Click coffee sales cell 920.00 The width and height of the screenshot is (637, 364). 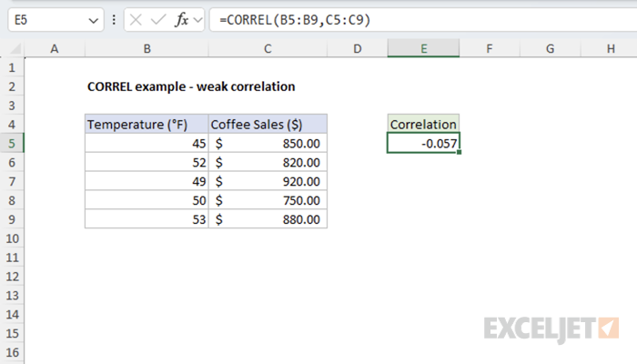click(x=268, y=182)
